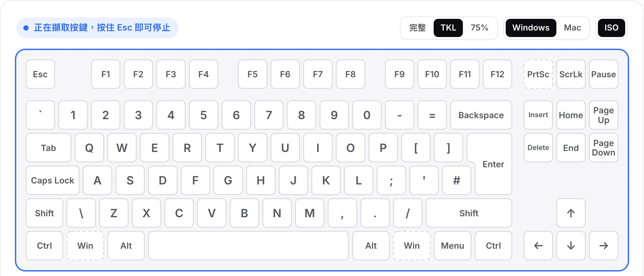The width and height of the screenshot is (644, 276).
Task: Click the PrtSc key
Action: point(538,74)
